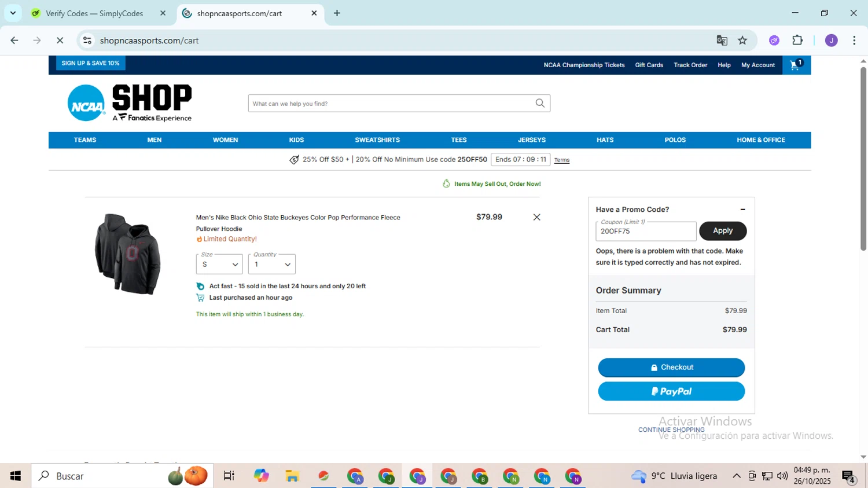Click the translate page icon in address bar

722,41
